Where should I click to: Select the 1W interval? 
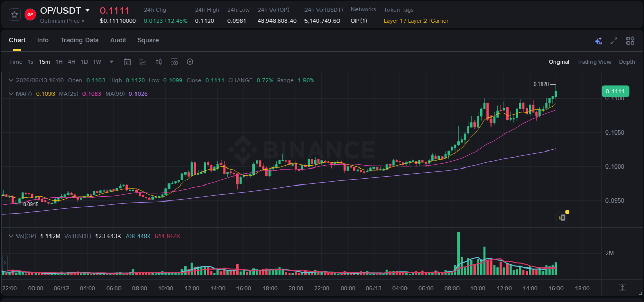click(x=97, y=62)
